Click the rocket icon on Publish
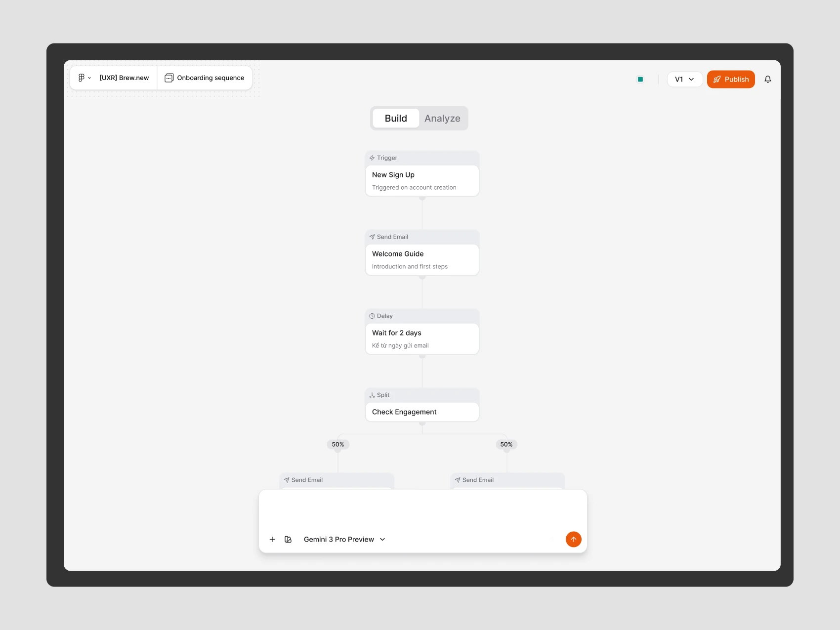 coord(717,79)
